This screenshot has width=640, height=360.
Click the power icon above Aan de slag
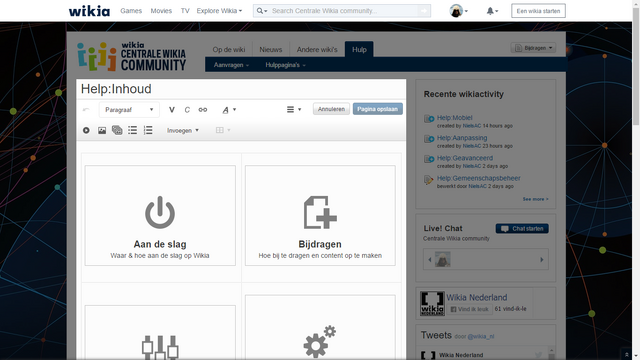160,212
